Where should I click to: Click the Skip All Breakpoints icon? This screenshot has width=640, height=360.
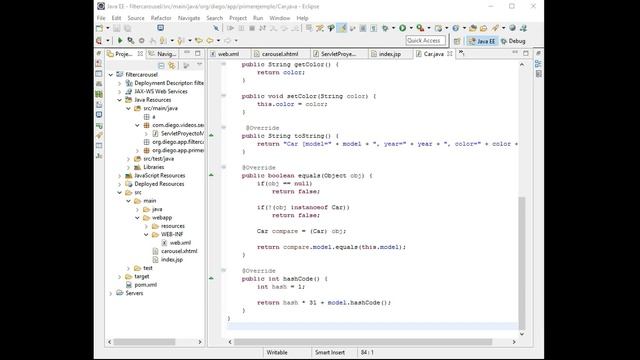(x=216, y=28)
